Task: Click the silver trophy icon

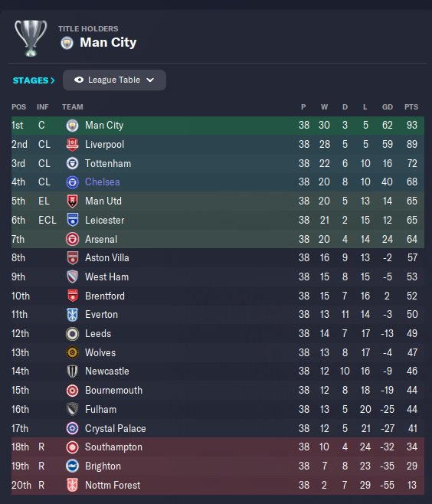Action: [x=31, y=38]
